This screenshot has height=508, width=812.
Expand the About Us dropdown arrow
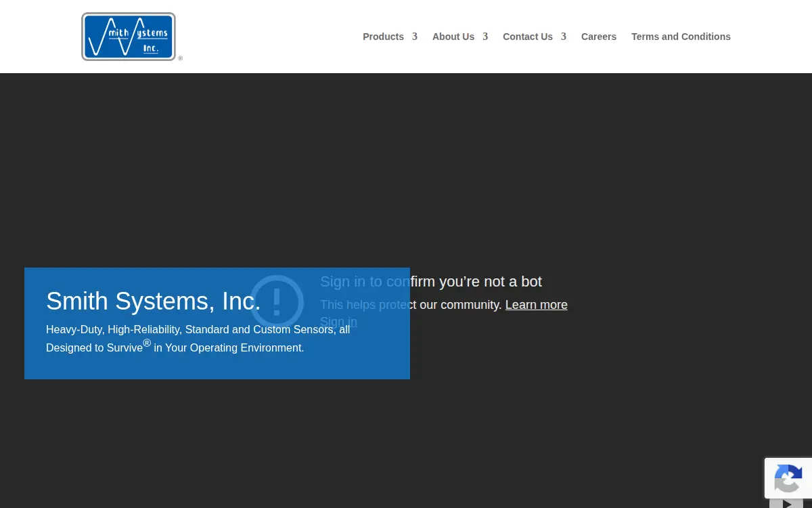point(485,37)
